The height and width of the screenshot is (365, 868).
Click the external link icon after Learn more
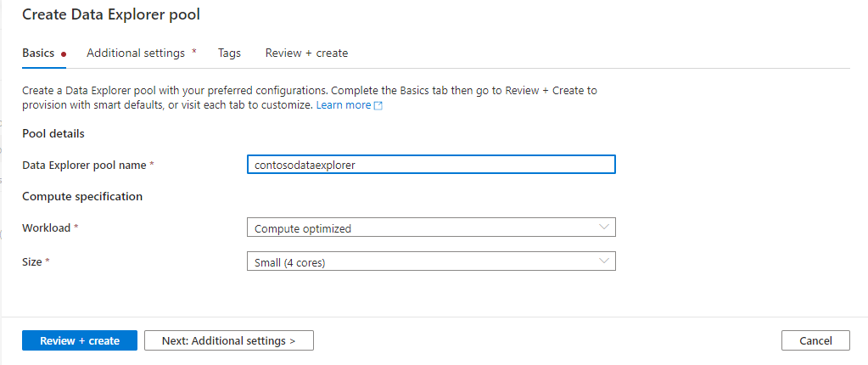tap(378, 106)
